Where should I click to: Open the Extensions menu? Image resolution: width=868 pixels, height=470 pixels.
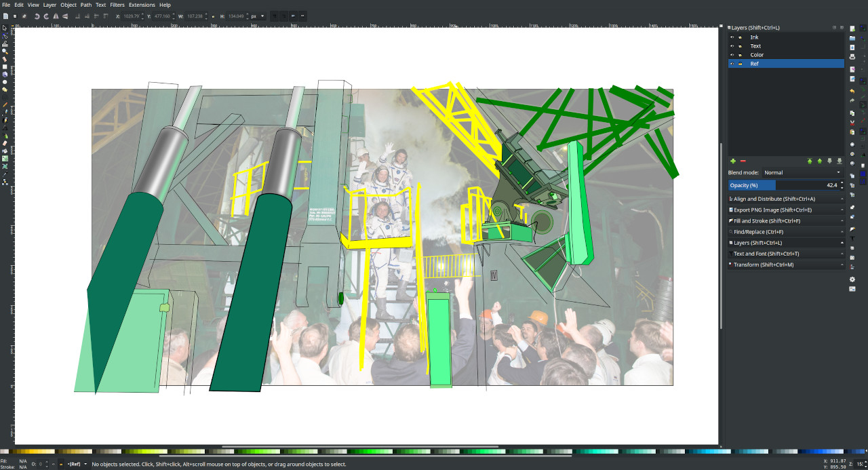click(142, 5)
